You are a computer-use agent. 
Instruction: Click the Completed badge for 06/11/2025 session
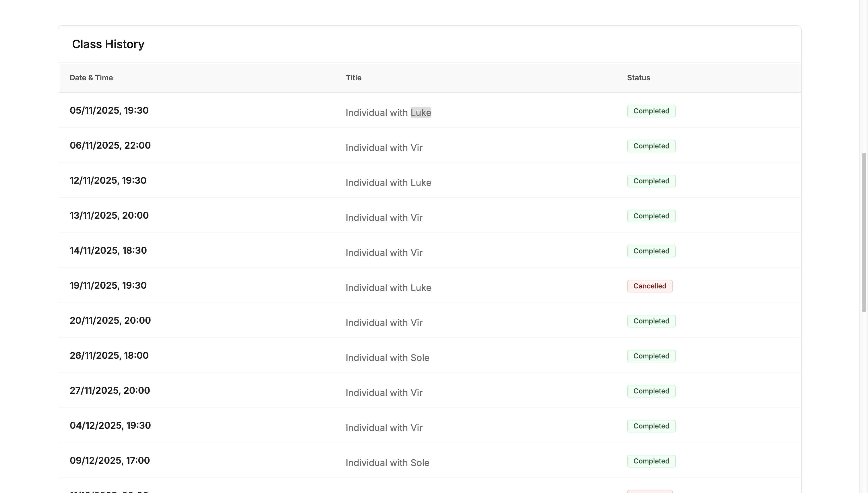click(651, 145)
